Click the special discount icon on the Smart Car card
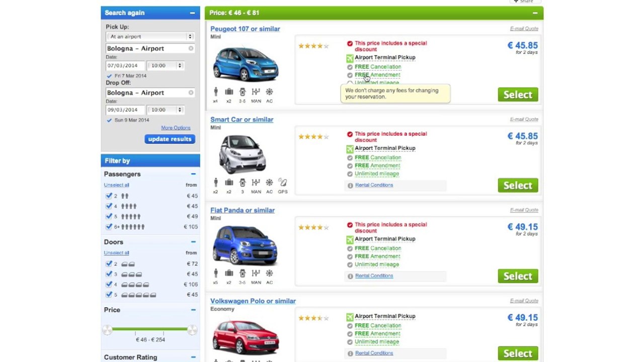Viewport: 644px width, 362px height. [350, 134]
